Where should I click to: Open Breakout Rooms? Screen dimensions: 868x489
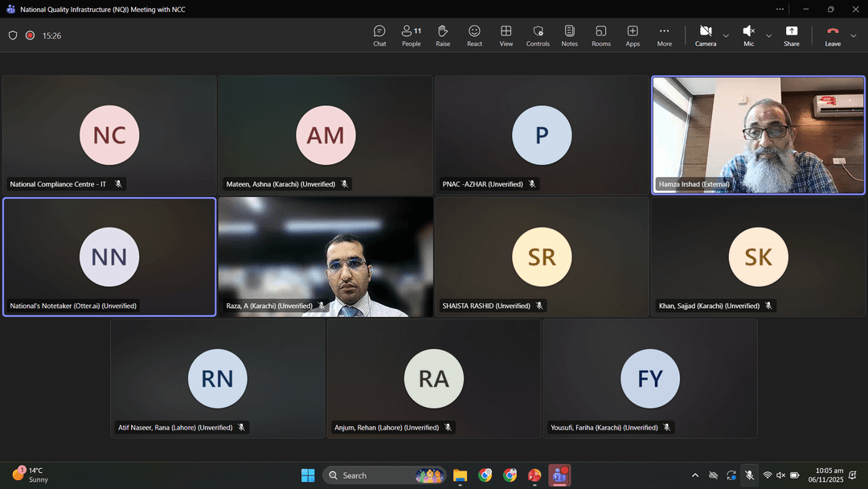[x=601, y=35]
